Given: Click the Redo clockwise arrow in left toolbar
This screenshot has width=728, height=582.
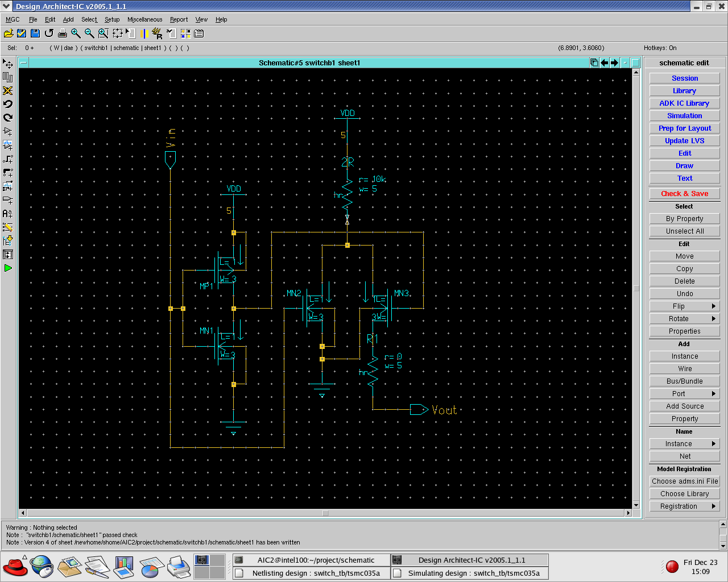Looking at the screenshot, I should 8,118.
